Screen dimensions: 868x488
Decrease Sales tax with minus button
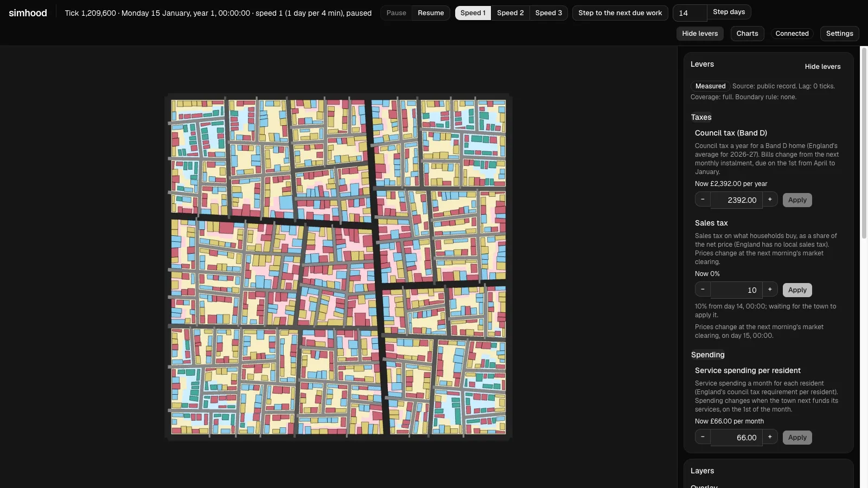point(703,290)
